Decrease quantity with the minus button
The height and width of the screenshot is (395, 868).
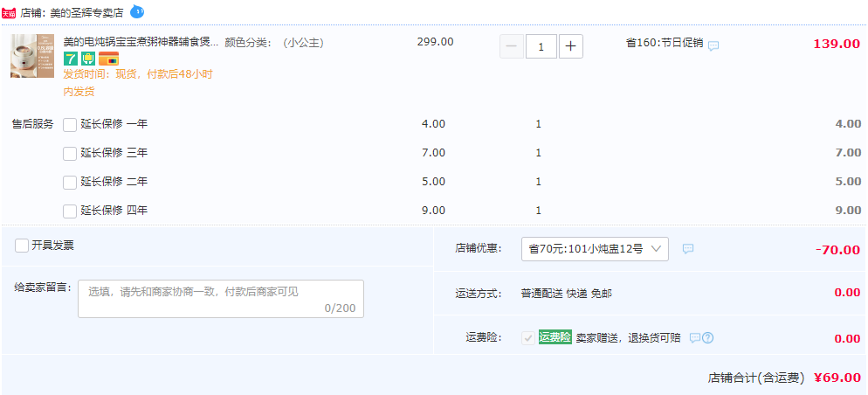[x=512, y=46]
